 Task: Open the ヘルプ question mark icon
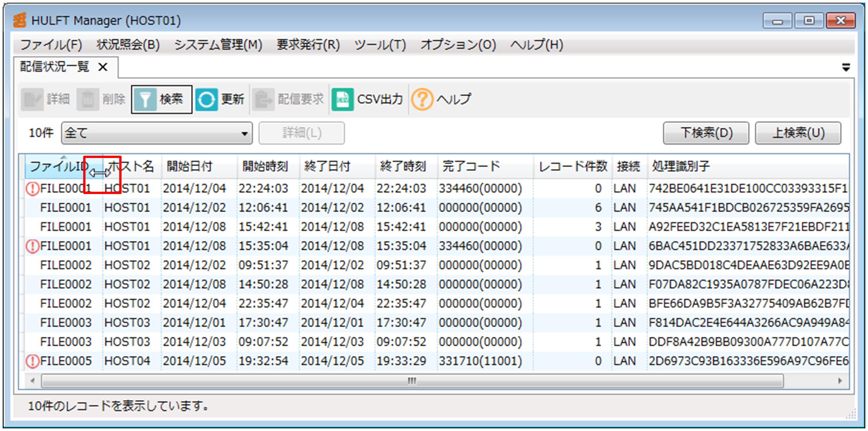[x=422, y=100]
